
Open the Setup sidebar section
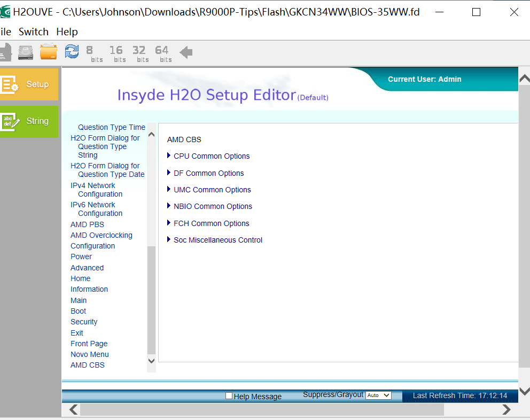point(29,84)
